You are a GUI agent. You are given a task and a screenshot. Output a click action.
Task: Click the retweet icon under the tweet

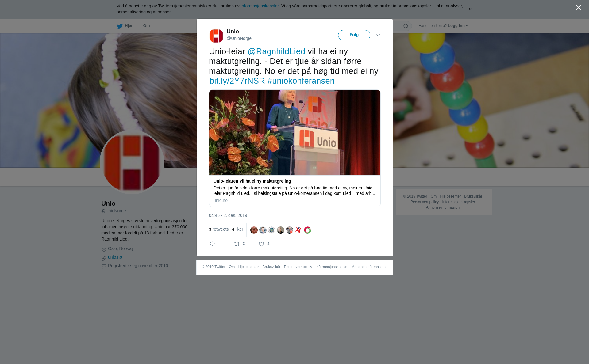click(237, 244)
